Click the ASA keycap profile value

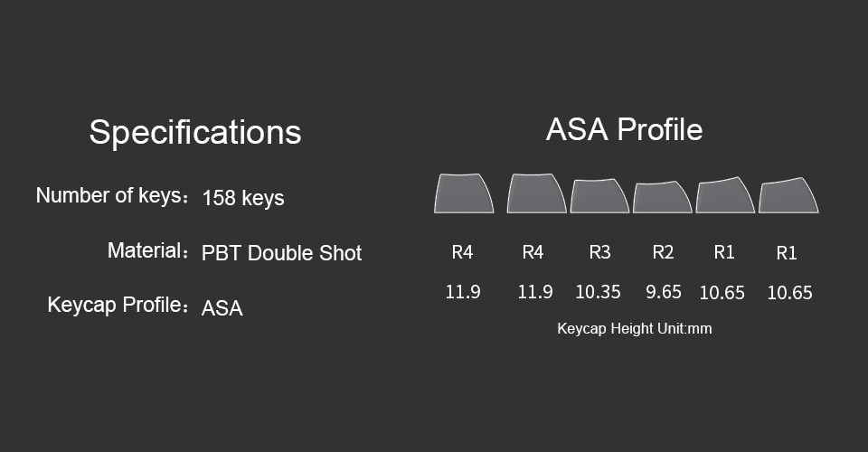(x=222, y=308)
